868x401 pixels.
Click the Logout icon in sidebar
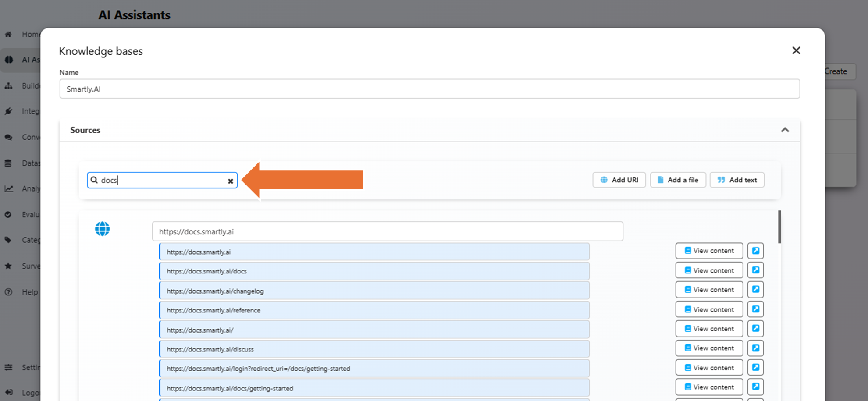click(x=8, y=393)
